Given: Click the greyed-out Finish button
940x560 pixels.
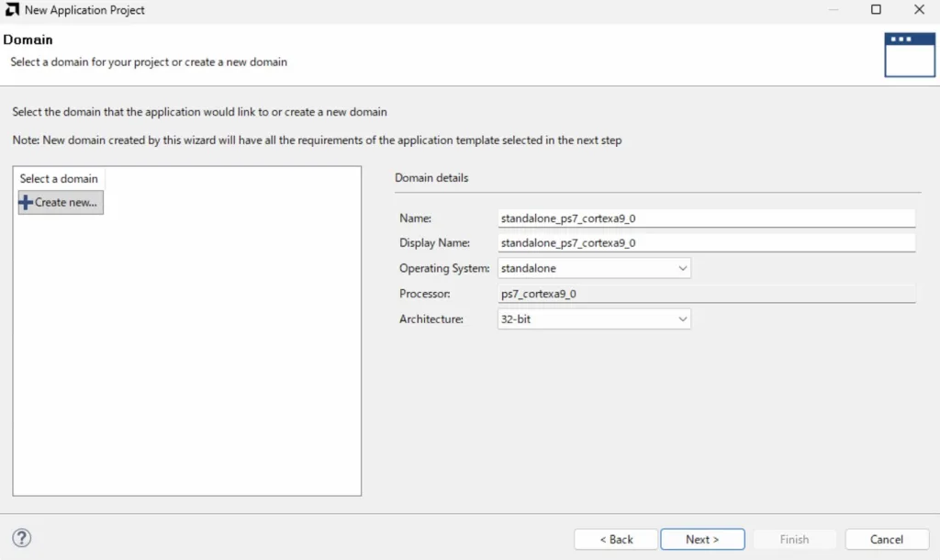Looking at the screenshot, I should pyautogui.click(x=794, y=539).
